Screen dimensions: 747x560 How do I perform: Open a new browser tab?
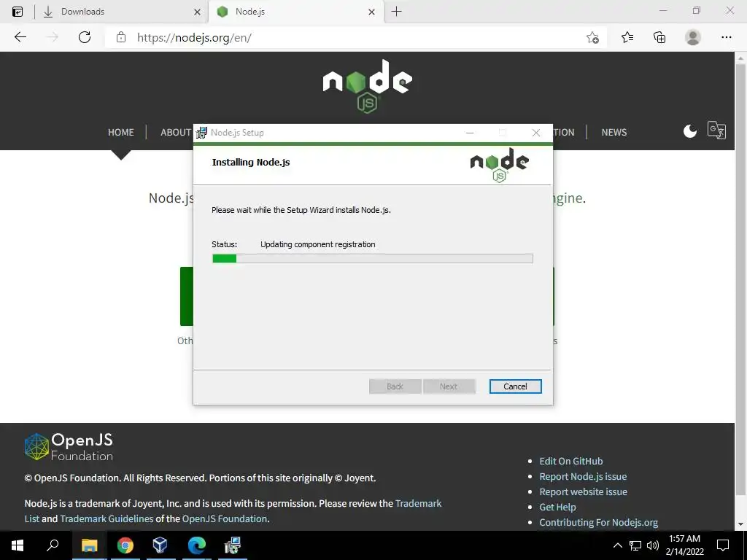396,12
